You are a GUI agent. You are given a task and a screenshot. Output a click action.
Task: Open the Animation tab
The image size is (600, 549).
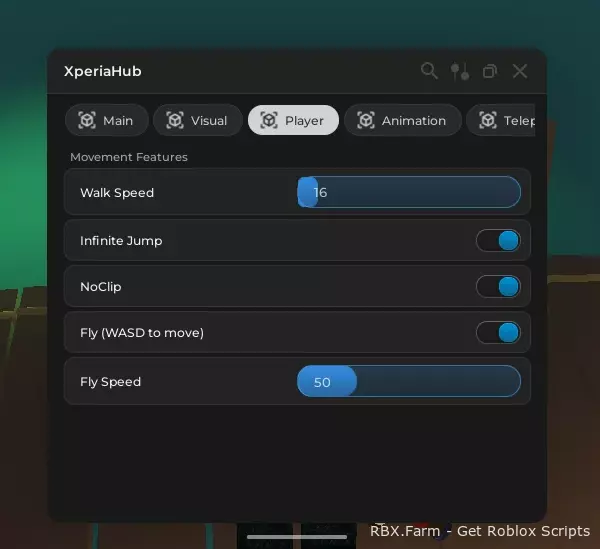[x=403, y=120]
